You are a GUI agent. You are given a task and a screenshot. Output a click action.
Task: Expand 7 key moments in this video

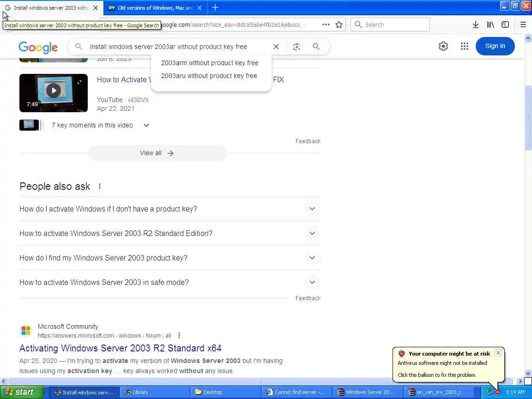click(x=146, y=125)
